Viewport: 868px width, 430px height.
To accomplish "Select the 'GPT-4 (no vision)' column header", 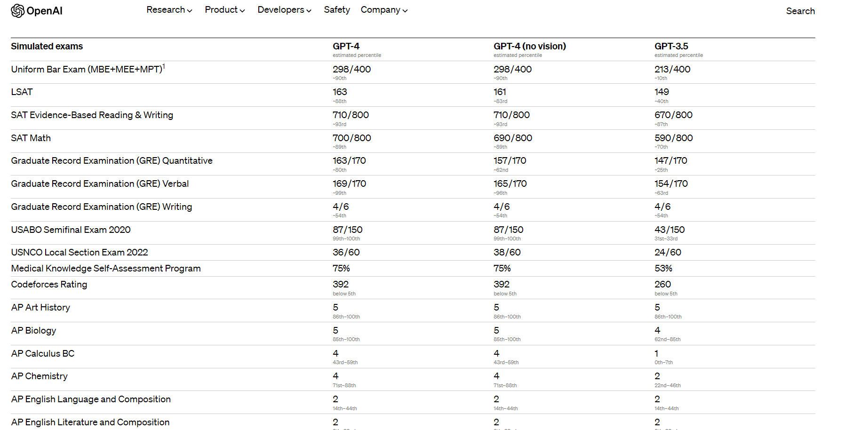I will pyautogui.click(x=530, y=46).
